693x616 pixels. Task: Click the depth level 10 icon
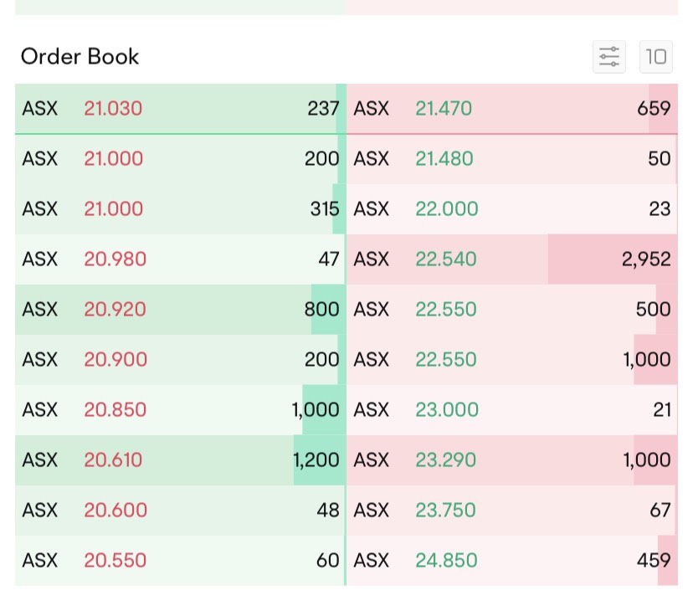[656, 57]
